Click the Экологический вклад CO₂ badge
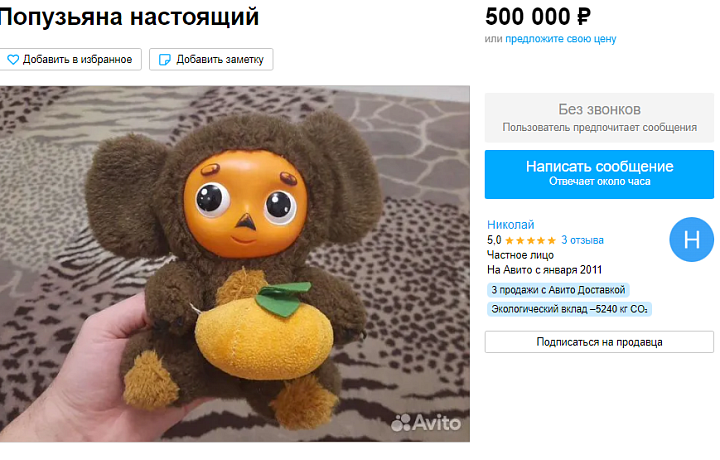 569,309
